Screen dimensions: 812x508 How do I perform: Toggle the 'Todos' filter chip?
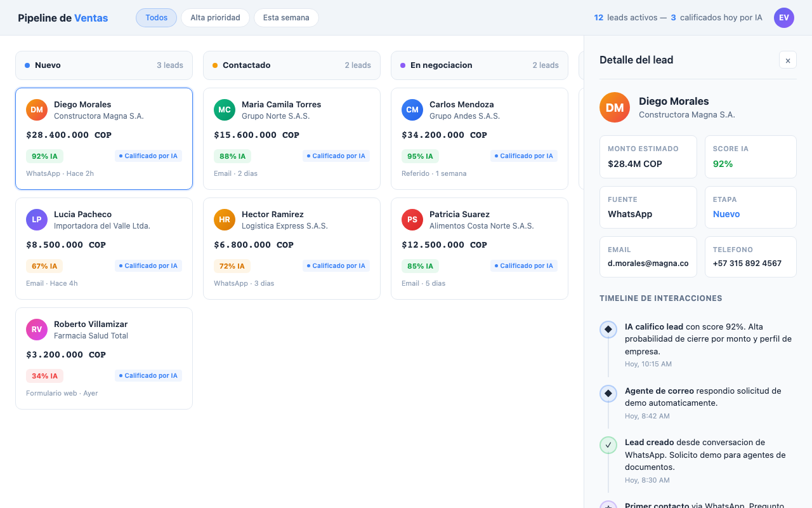pos(156,18)
